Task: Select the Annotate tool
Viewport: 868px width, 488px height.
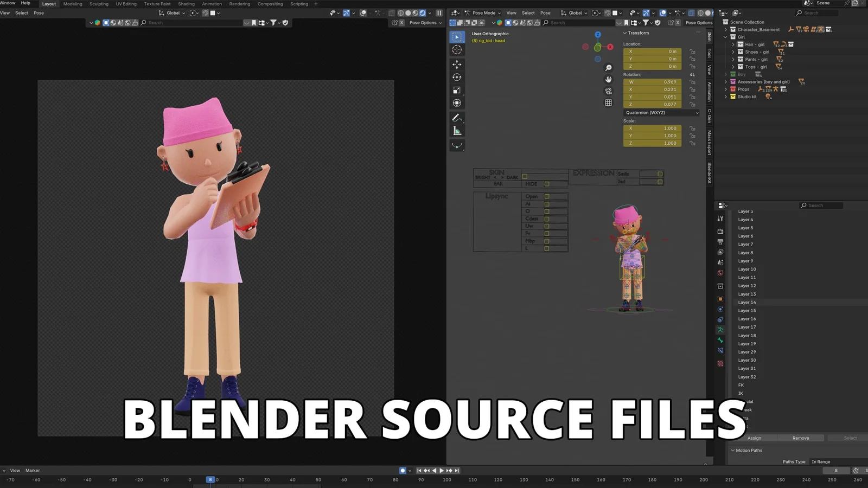Action: 457,117
